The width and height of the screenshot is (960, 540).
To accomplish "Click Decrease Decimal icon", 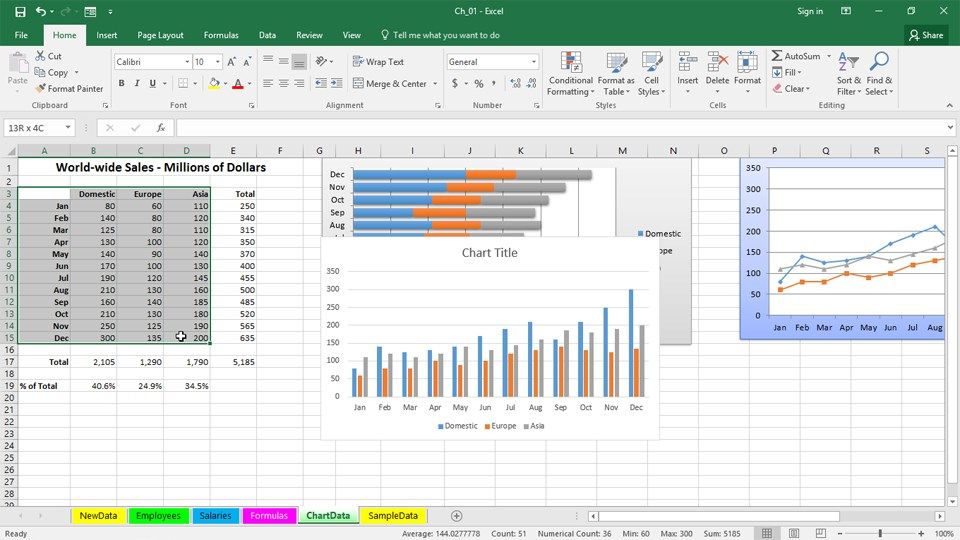I will point(531,83).
